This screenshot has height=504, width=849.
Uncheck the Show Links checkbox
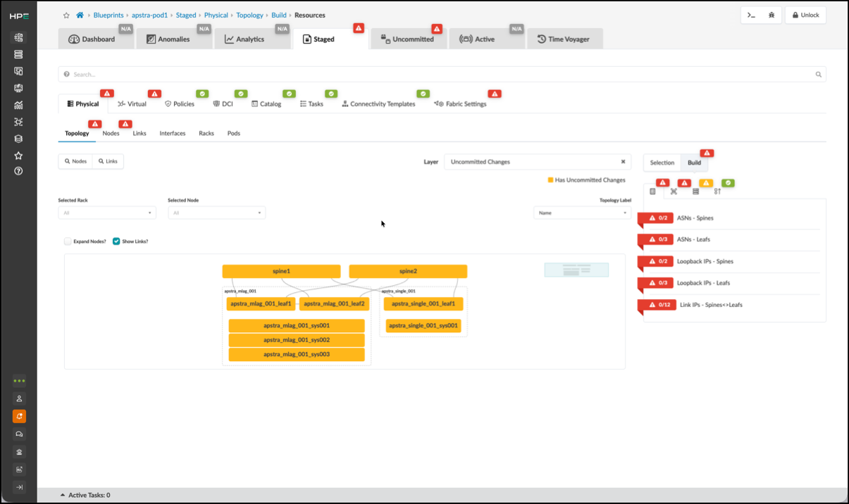[x=116, y=241]
